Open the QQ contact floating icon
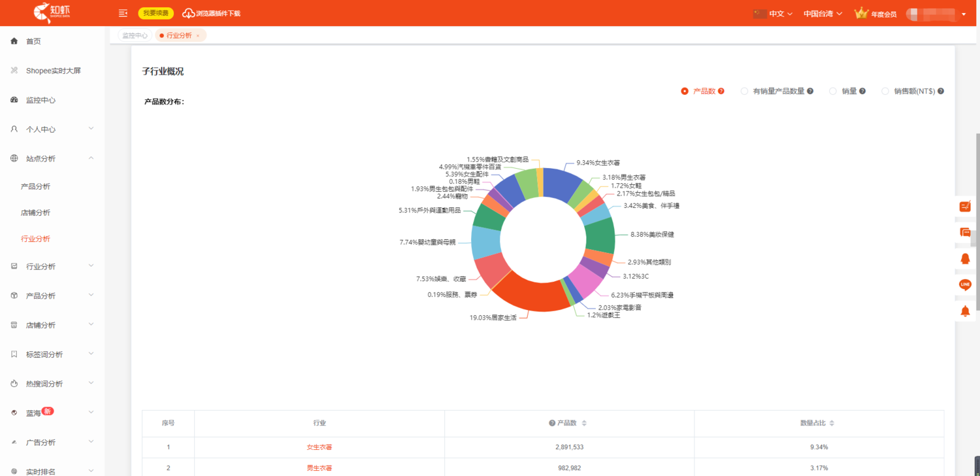The height and width of the screenshot is (476, 980). pos(965,259)
